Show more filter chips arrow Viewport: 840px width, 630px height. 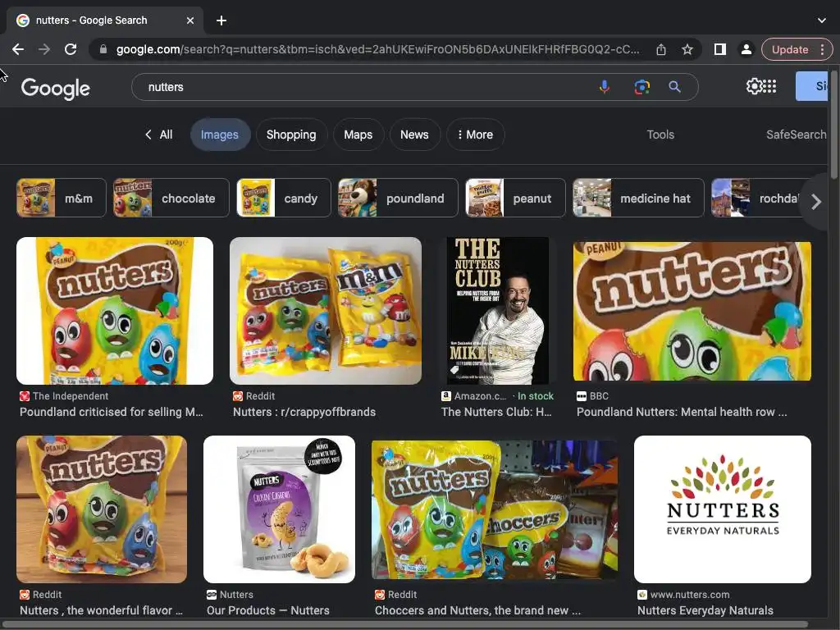[816, 202]
